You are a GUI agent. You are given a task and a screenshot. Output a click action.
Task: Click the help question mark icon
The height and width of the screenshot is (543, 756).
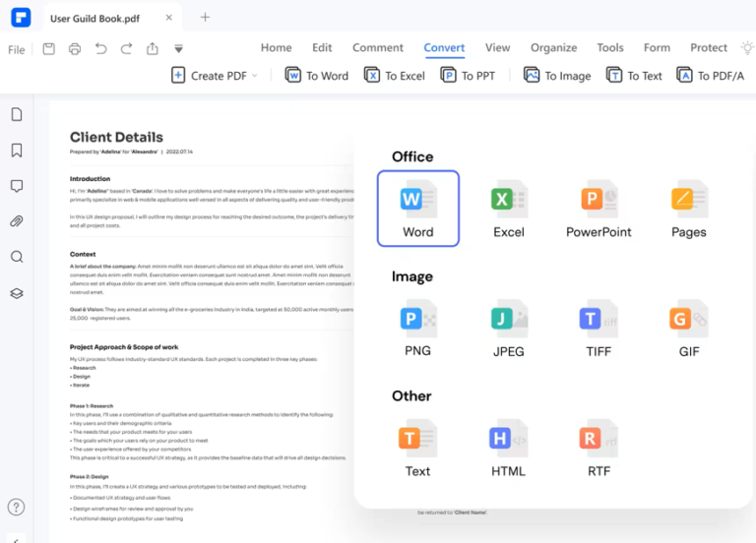[x=17, y=507]
